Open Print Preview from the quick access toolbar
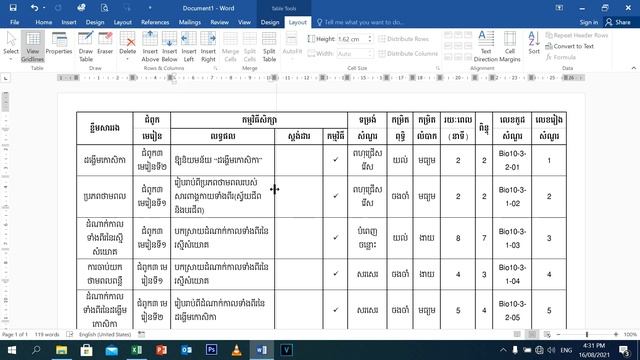640x360 pixels. pos(104,8)
